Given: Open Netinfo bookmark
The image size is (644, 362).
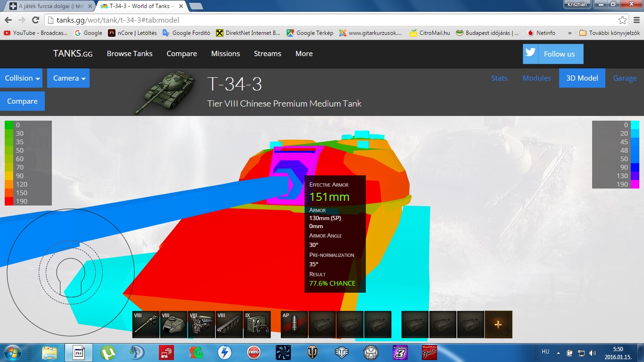Looking at the screenshot, I should click(x=541, y=33).
